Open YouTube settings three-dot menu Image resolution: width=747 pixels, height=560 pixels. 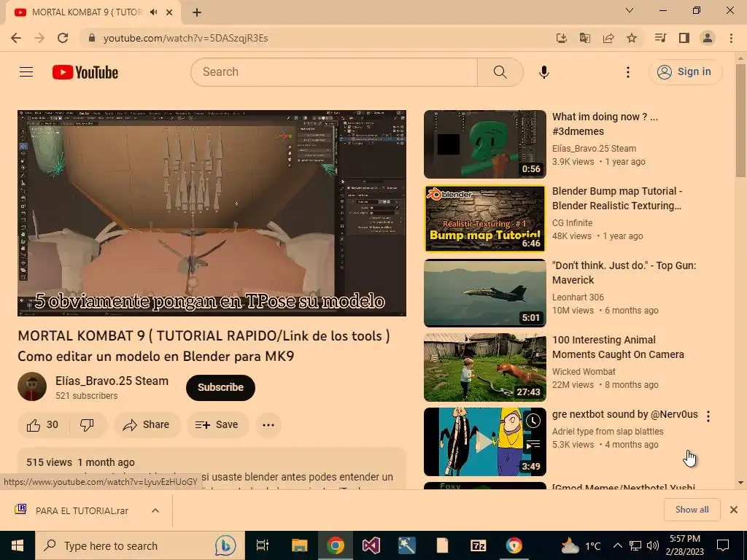tap(628, 72)
